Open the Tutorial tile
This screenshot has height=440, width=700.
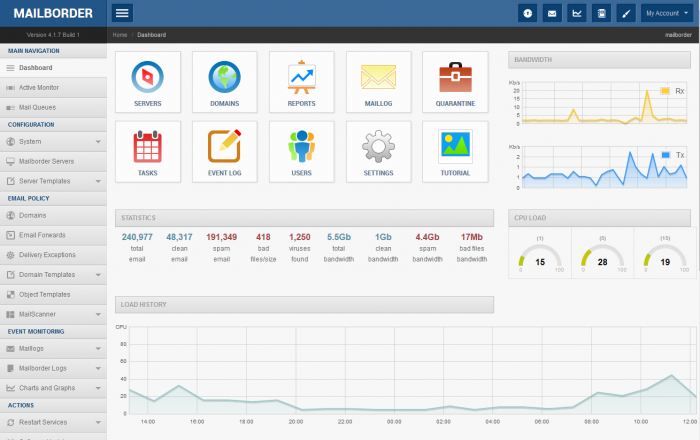click(455, 152)
